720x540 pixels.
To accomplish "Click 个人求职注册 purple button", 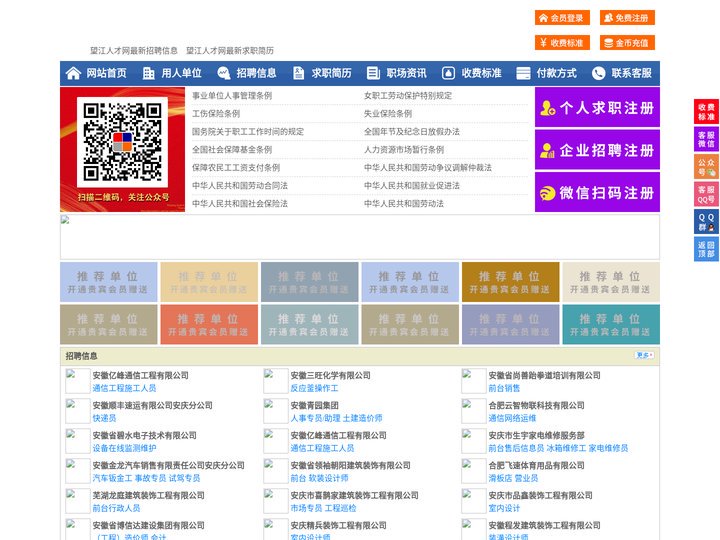I will coord(597,107).
